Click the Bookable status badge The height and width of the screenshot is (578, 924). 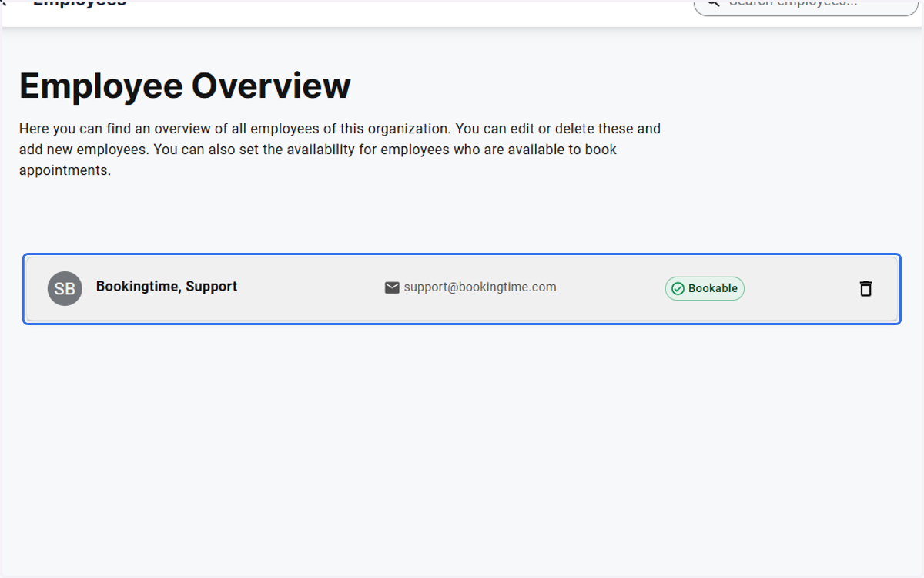705,288
